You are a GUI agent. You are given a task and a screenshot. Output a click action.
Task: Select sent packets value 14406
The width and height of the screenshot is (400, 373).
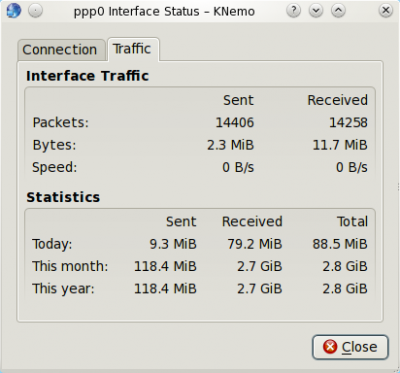click(235, 123)
